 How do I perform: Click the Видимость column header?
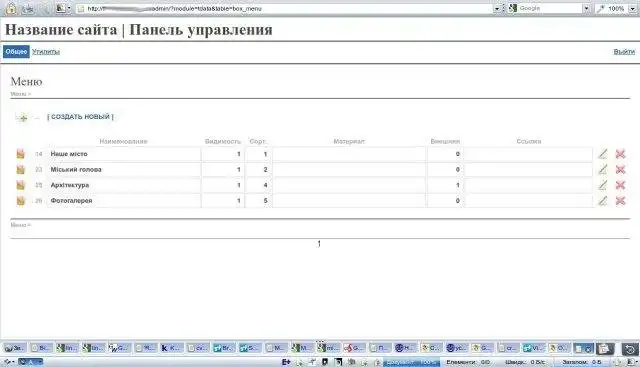[223, 141]
